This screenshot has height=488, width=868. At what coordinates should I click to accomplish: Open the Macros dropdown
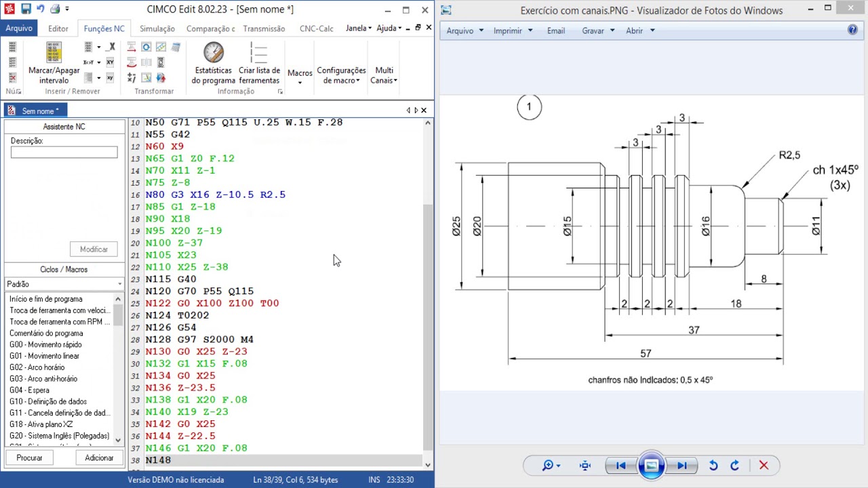[x=300, y=76]
